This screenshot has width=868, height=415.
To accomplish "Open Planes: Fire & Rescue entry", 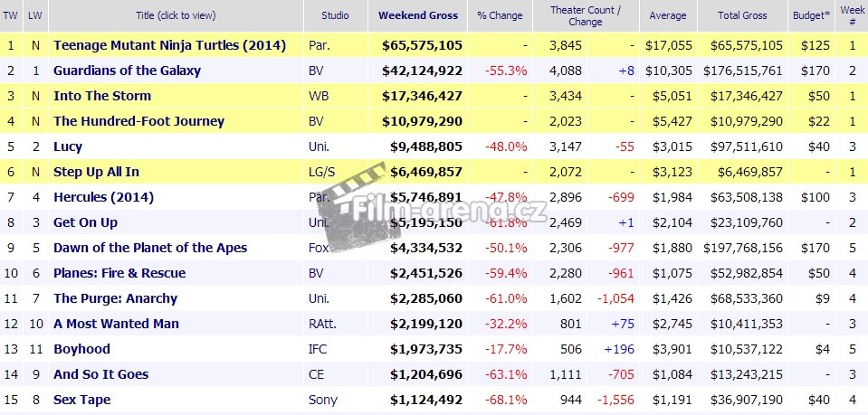I will (119, 273).
